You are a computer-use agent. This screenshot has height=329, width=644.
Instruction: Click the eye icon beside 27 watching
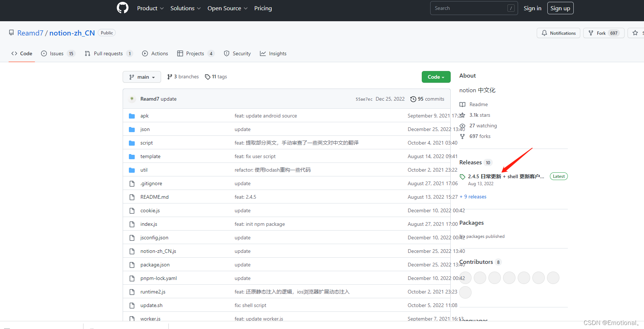coord(462,126)
